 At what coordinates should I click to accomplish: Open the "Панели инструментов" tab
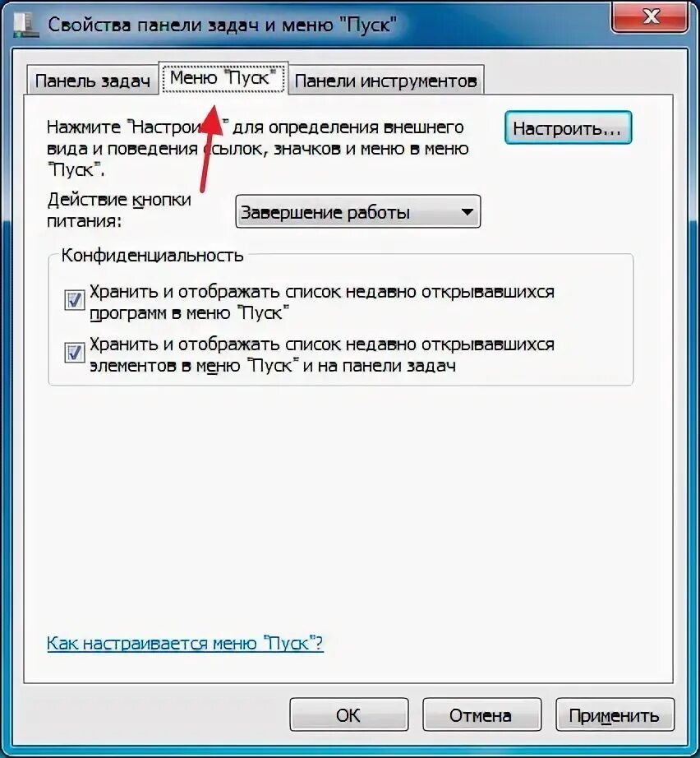tap(385, 81)
